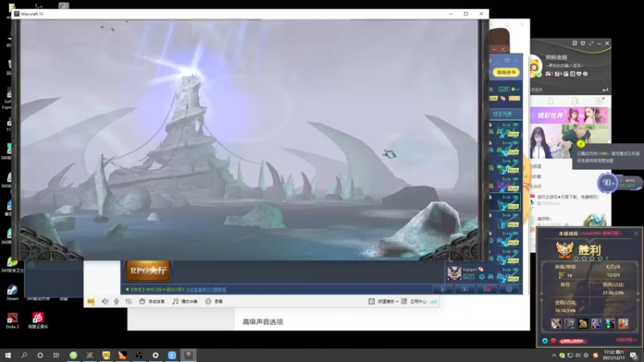Click the 播放伴奏 music button
The width and height of the screenshot is (644, 362).
pyautogui.click(x=185, y=301)
